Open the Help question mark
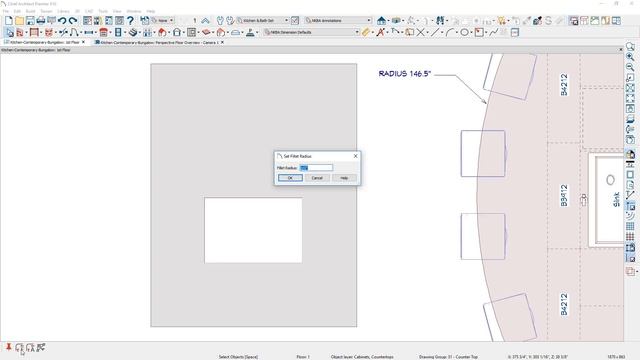This screenshot has width=640, height=360. point(130,20)
